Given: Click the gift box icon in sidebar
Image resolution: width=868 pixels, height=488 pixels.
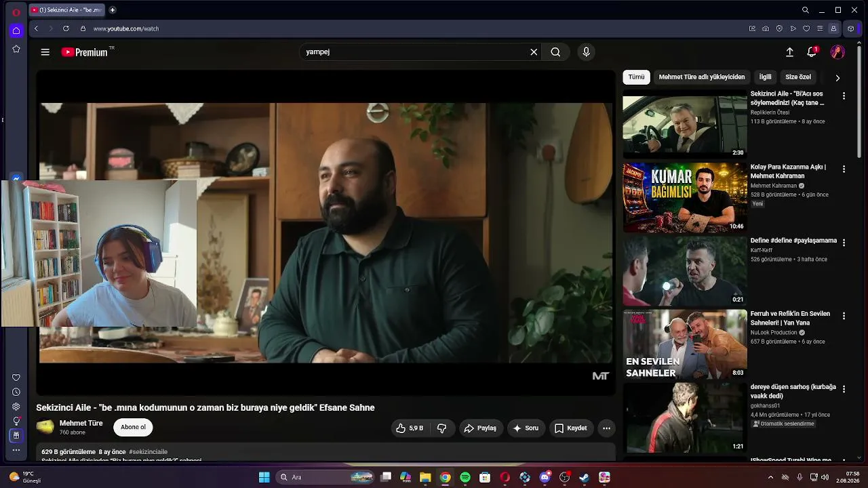Looking at the screenshot, I should click(16, 436).
